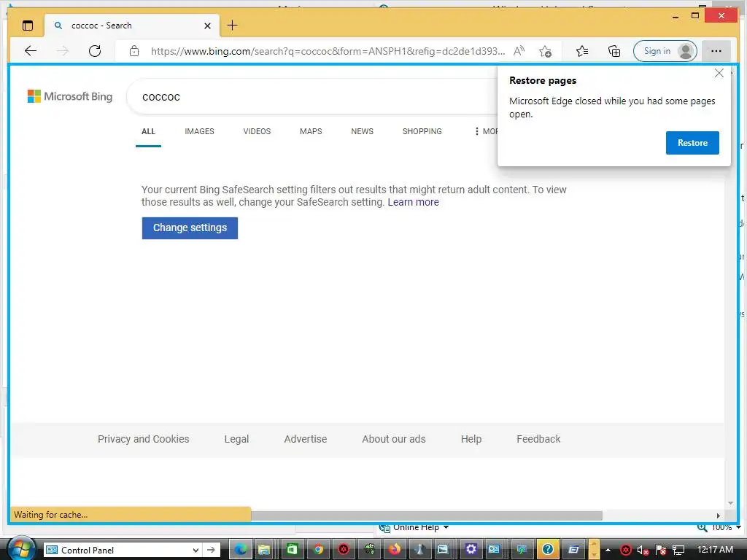Refresh the Bing search page
The height and width of the screenshot is (560, 747).
click(x=95, y=51)
